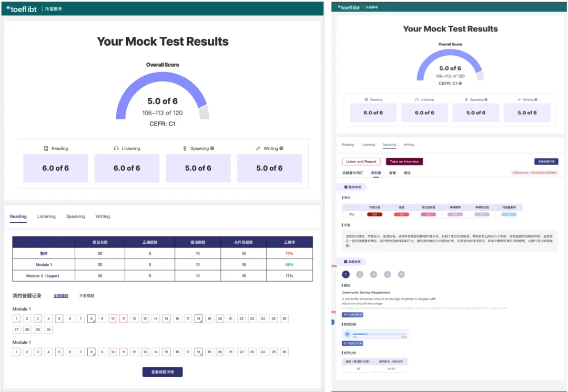Click the CEFR info icon in right panel

[x=460, y=84]
